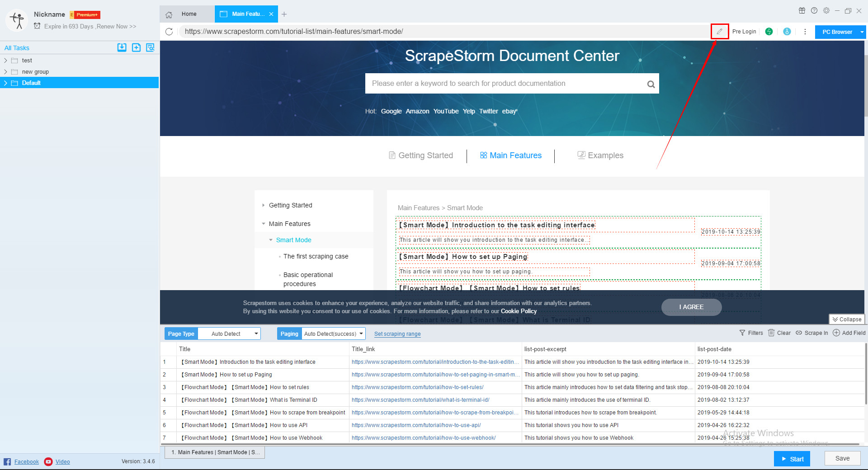
Task: Open the Paging Auto Detect(success) dropdown
Action: click(x=333, y=334)
